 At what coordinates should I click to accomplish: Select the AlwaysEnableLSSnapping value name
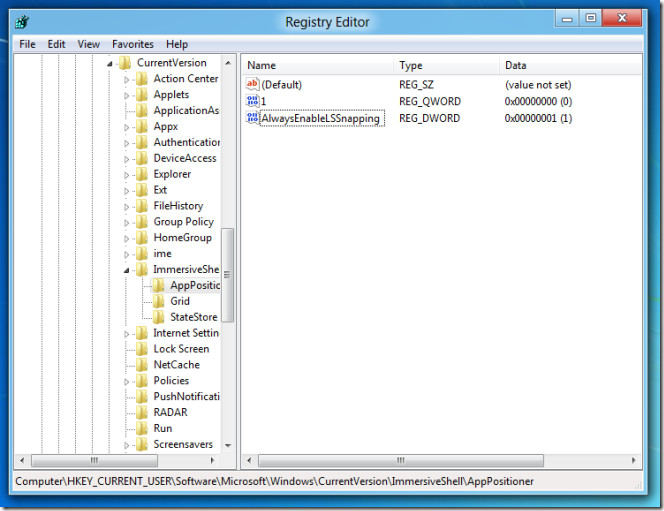pyautogui.click(x=321, y=118)
